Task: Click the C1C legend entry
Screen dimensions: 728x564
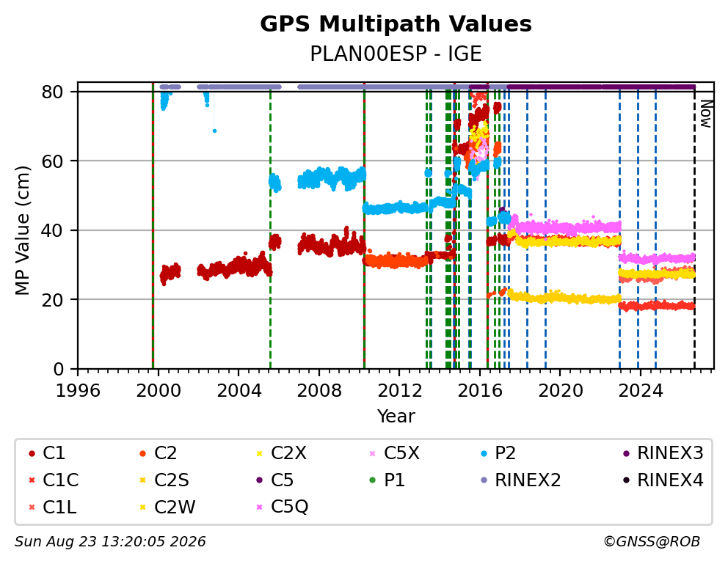Action: coord(54,480)
